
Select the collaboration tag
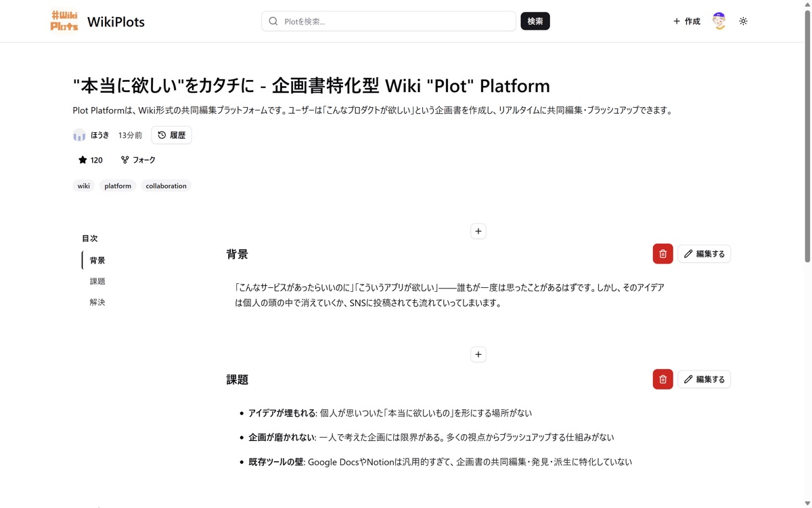[x=166, y=186]
